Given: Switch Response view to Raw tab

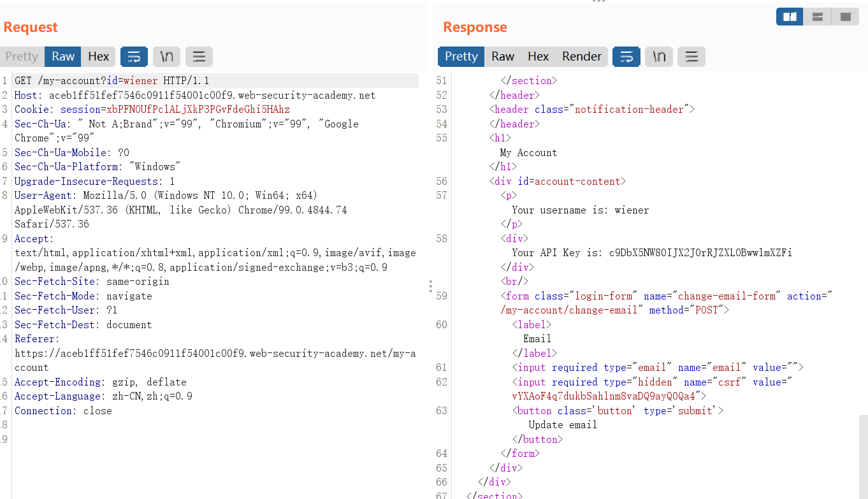Looking at the screenshot, I should (x=503, y=57).
